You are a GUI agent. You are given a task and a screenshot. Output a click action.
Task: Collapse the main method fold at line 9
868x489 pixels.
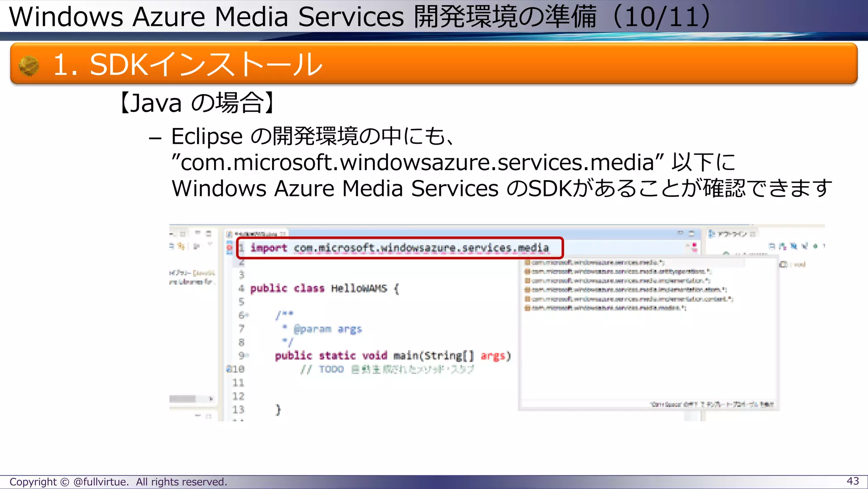pos(248,355)
